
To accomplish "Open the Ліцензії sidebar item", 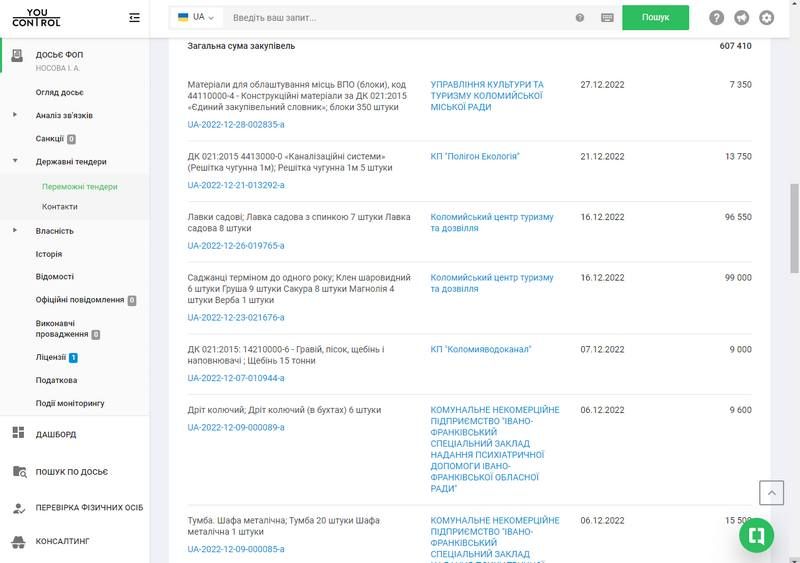I will (x=51, y=357).
